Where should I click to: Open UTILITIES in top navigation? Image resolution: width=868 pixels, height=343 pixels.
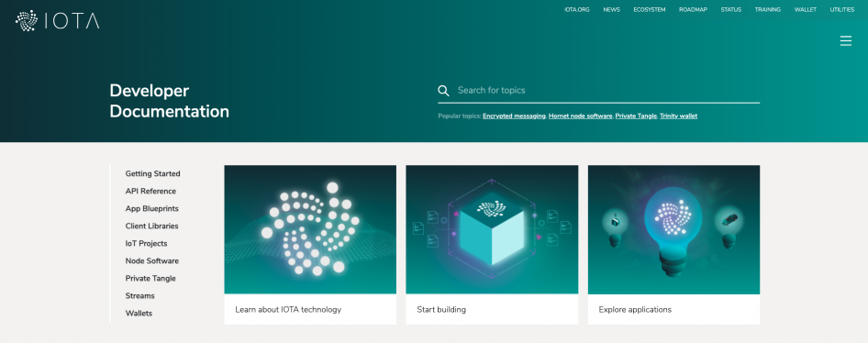(x=842, y=10)
